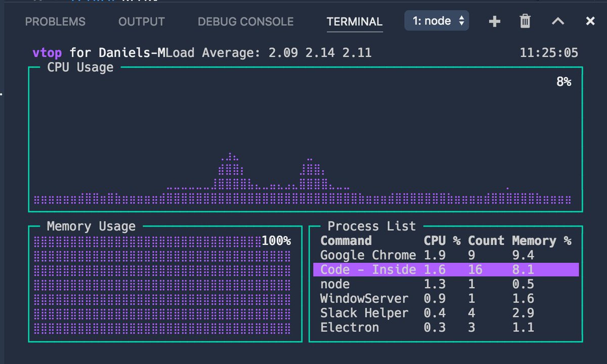Image resolution: width=607 pixels, height=364 pixels.
Task: Click the 'Command' column header
Action: (346, 241)
